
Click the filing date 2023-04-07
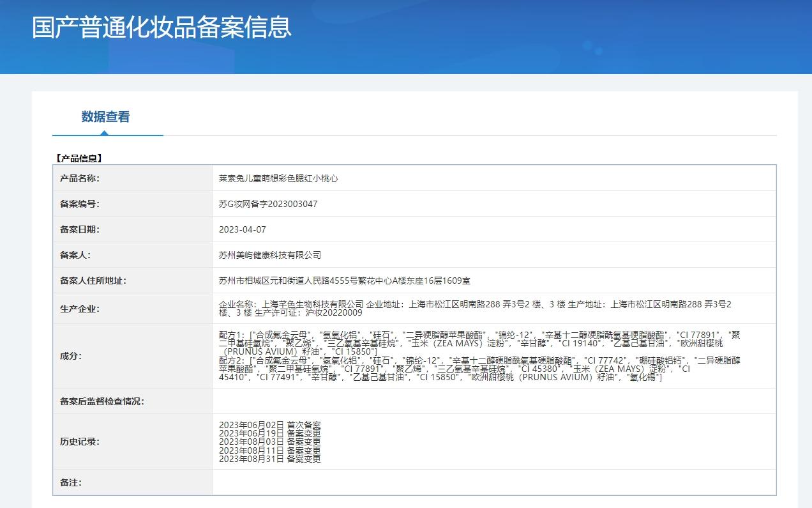243,229
